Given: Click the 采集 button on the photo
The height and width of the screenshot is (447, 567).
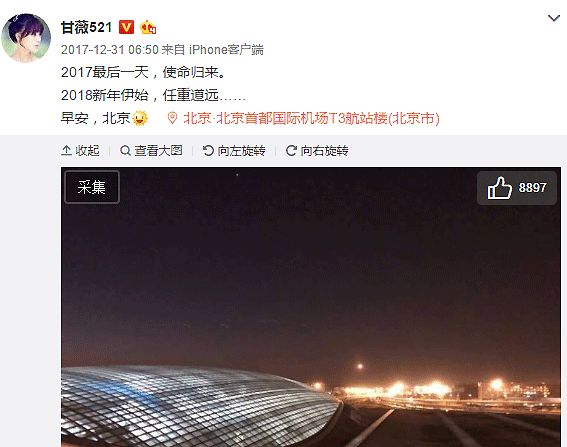Looking at the screenshot, I should coord(92,187).
